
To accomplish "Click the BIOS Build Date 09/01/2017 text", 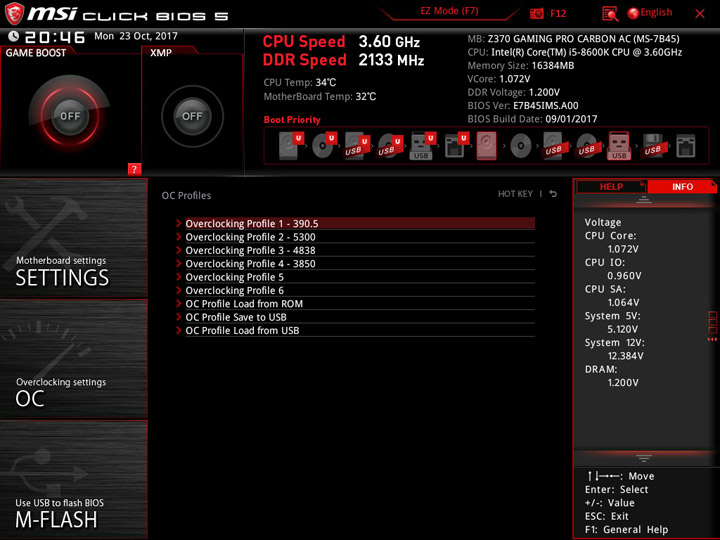I will pos(532,119).
